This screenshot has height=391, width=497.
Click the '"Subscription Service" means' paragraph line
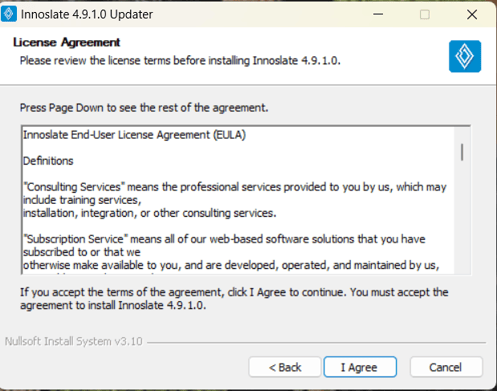tap(224, 239)
